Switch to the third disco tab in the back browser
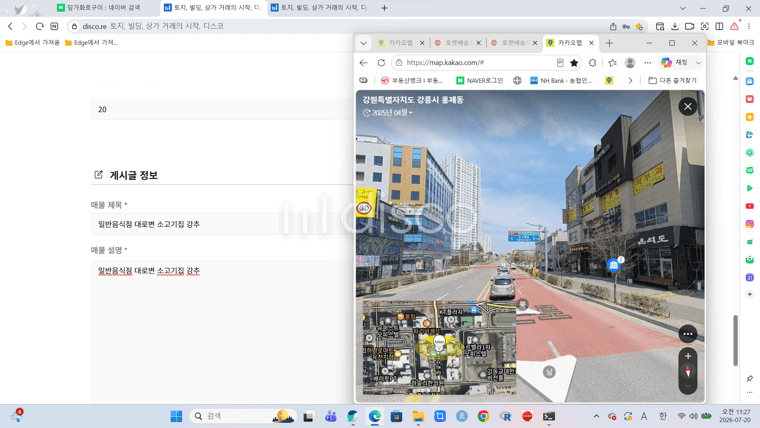760x428 pixels. (x=320, y=8)
